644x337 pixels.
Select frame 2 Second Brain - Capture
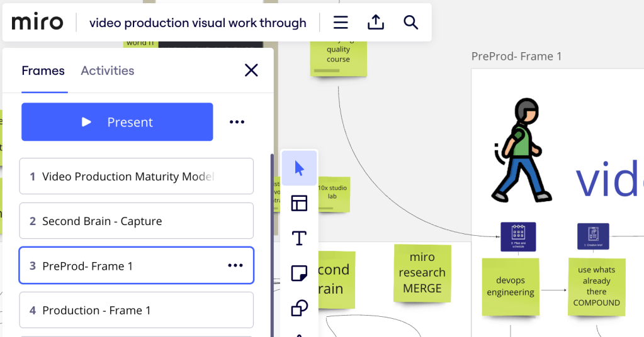pos(137,221)
